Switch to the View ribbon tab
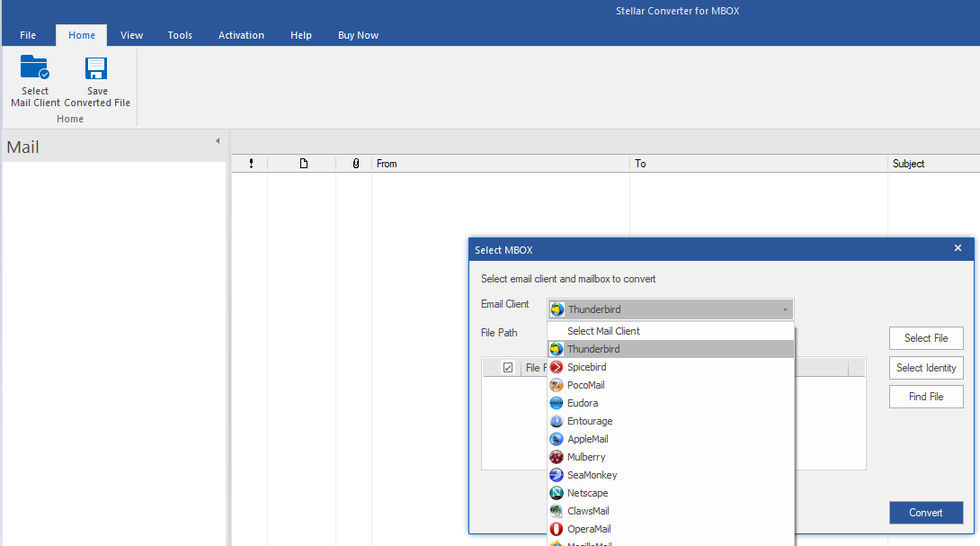The image size is (980, 546). pos(131,35)
